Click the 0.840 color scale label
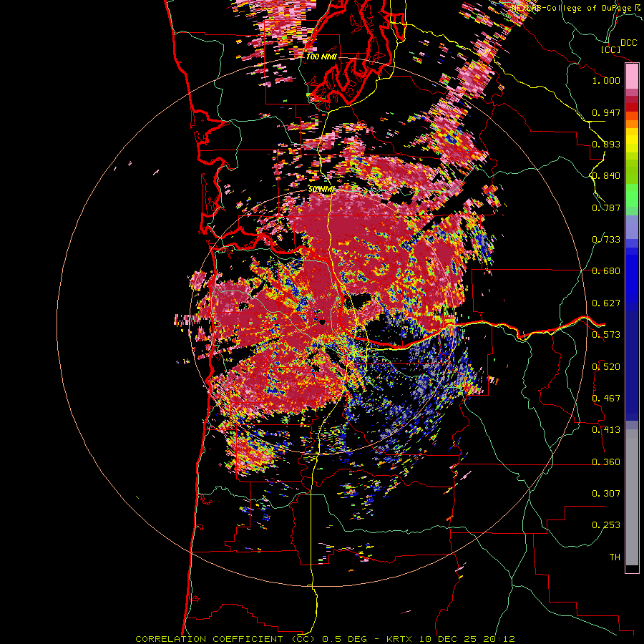 pyautogui.click(x=606, y=176)
